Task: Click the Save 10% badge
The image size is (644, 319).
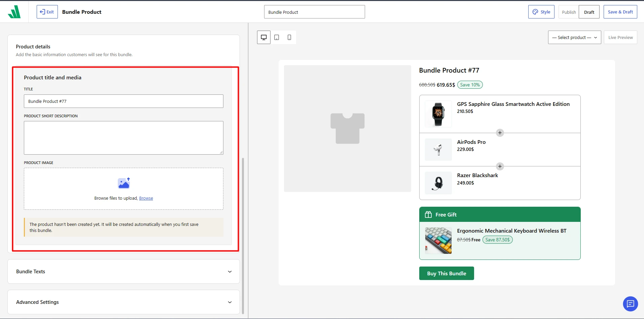Action: [470, 85]
